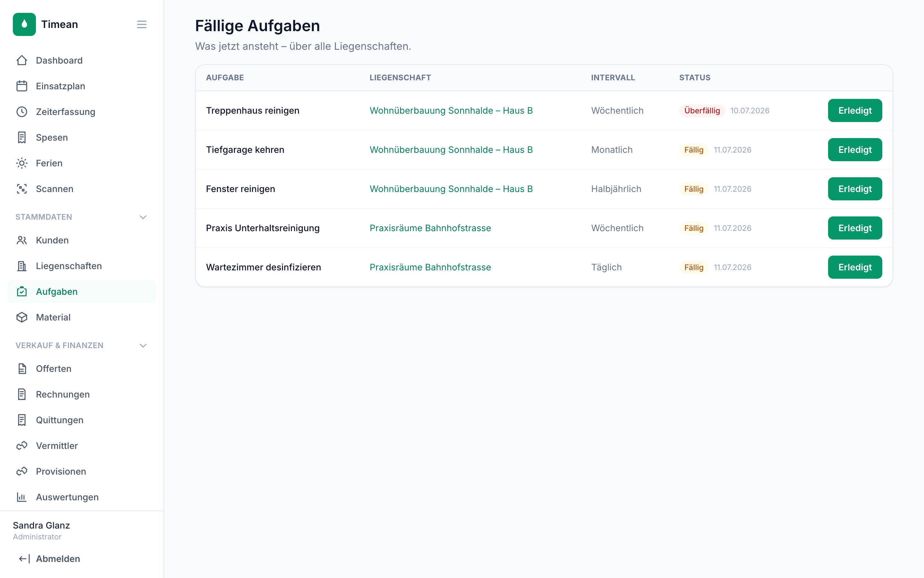The image size is (924, 578).
Task: Open Sonnhalde Haus B link for Treppenhaus row
Action: tap(451, 110)
